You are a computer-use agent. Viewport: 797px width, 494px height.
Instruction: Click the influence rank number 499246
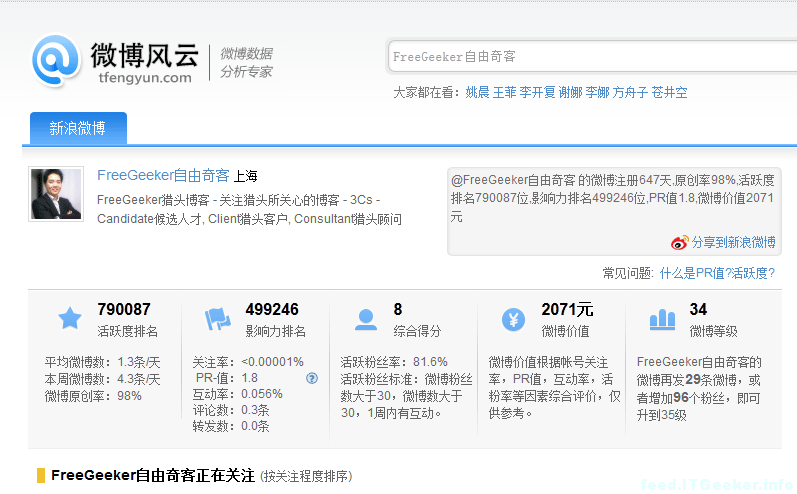(272, 309)
